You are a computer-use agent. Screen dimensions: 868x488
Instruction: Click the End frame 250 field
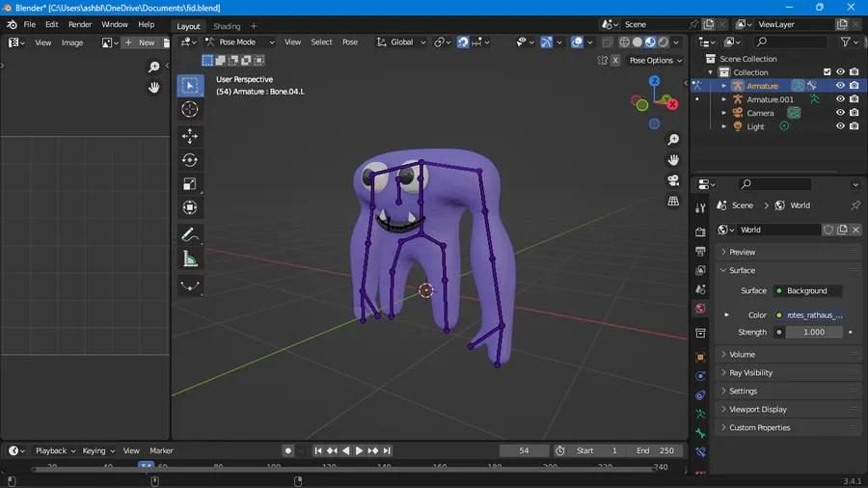pos(656,451)
